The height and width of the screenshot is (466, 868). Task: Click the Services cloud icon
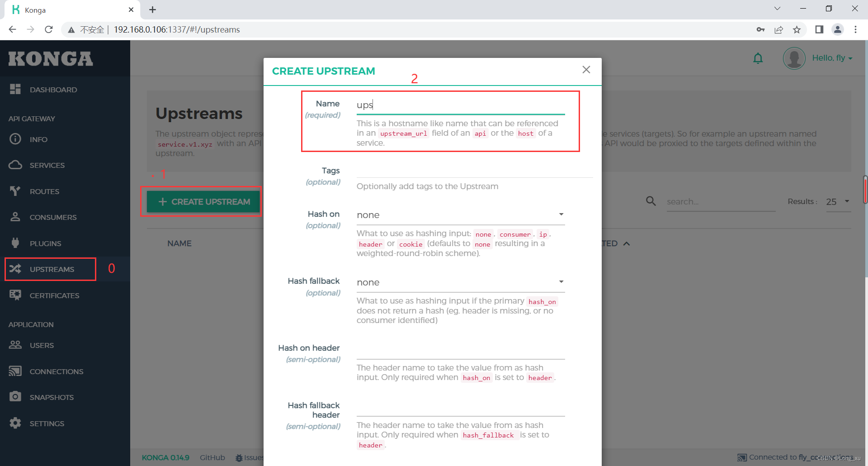point(15,165)
